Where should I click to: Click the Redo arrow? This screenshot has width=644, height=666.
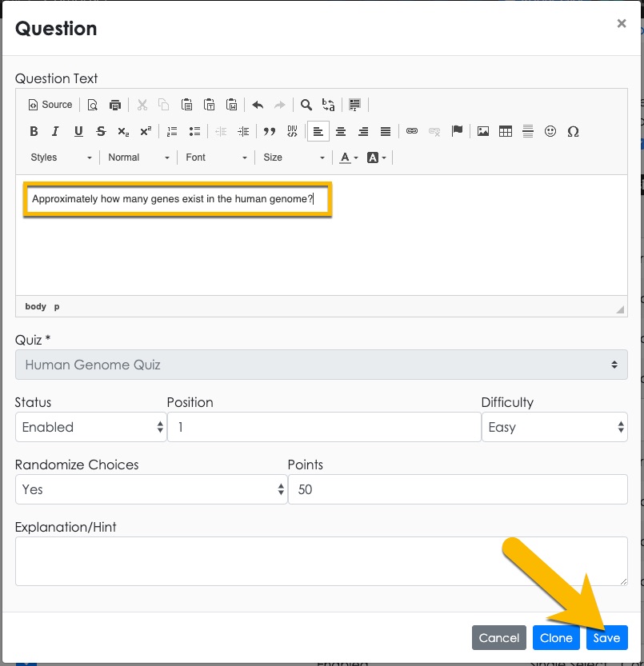coord(280,105)
